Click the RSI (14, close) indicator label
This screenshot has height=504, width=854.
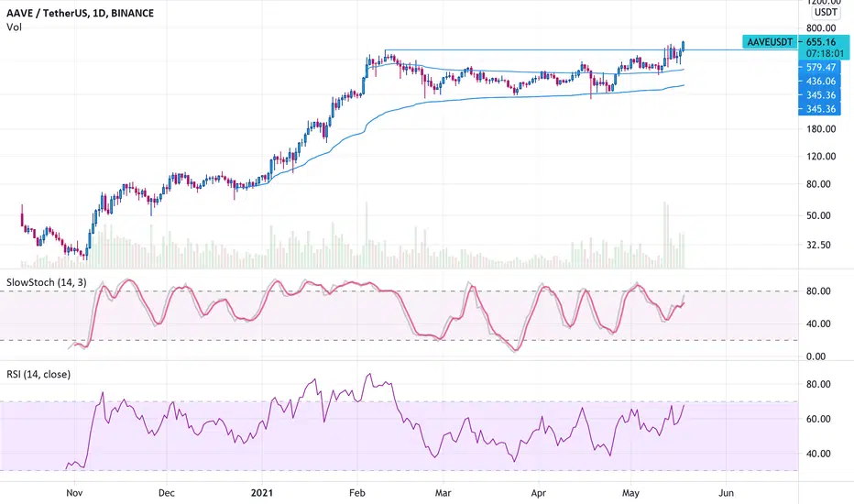click(38, 374)
